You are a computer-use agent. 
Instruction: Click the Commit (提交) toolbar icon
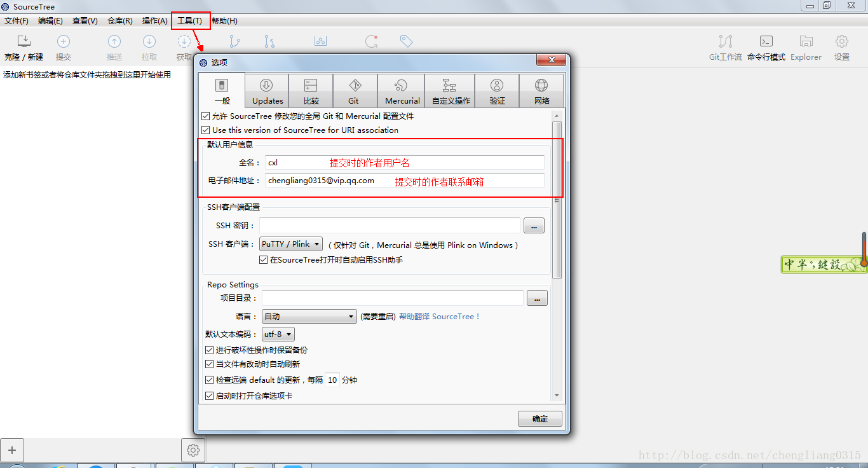[x=64, y=42]
